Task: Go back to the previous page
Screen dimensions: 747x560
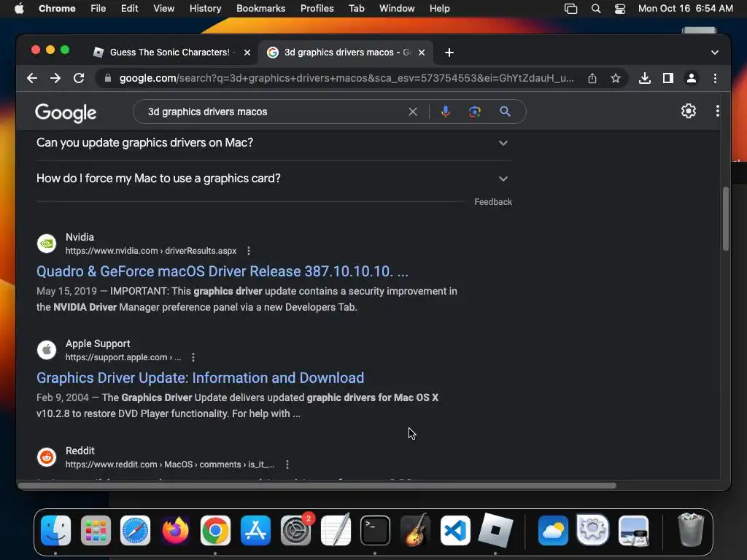Action: [32, 78]
